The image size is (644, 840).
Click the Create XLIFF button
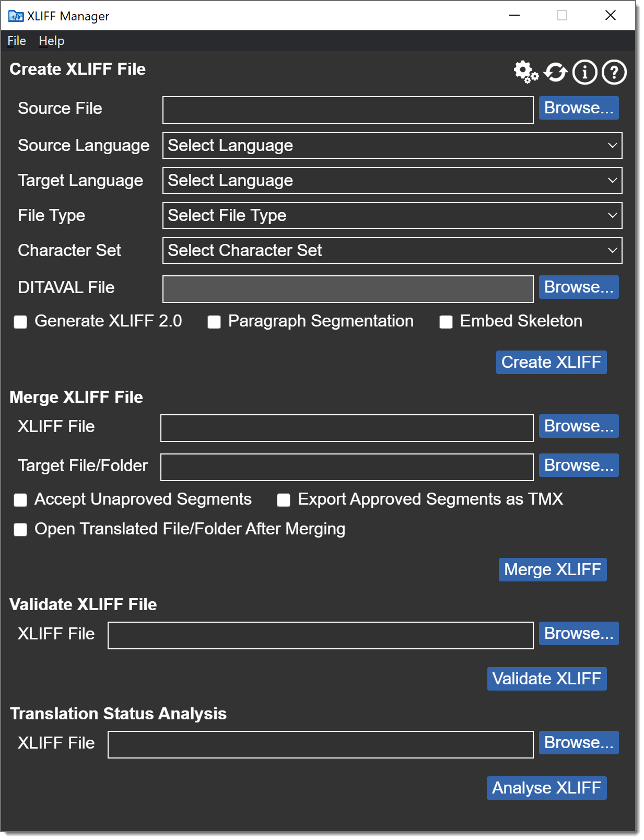(x=551, y=362)
